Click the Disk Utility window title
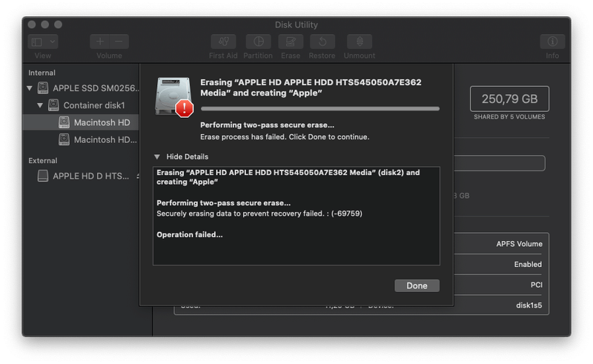This screenshot has width=593, height=364. coord(296,24)
